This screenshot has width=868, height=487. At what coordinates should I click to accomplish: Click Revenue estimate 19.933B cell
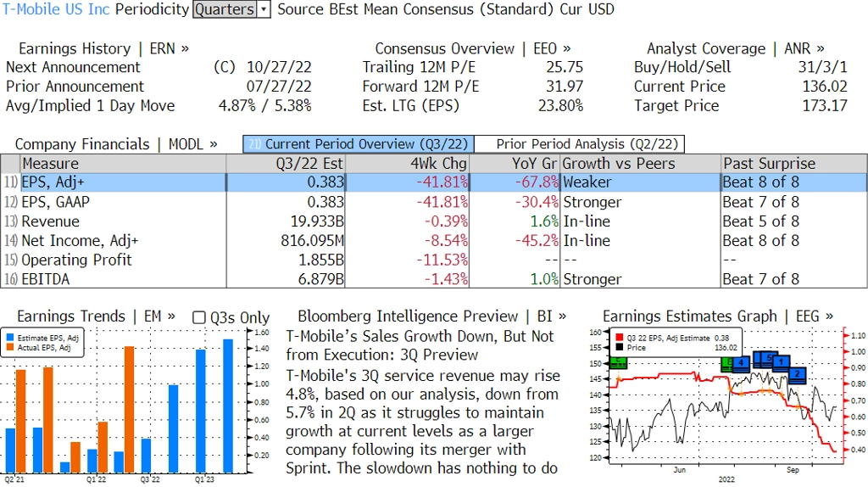click(286, 221)
